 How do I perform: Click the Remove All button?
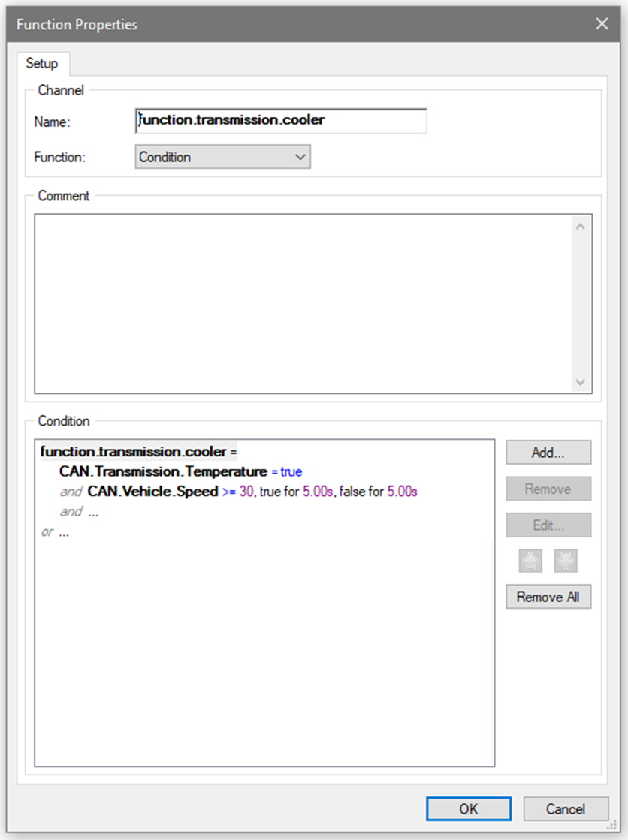pos(548,597)
